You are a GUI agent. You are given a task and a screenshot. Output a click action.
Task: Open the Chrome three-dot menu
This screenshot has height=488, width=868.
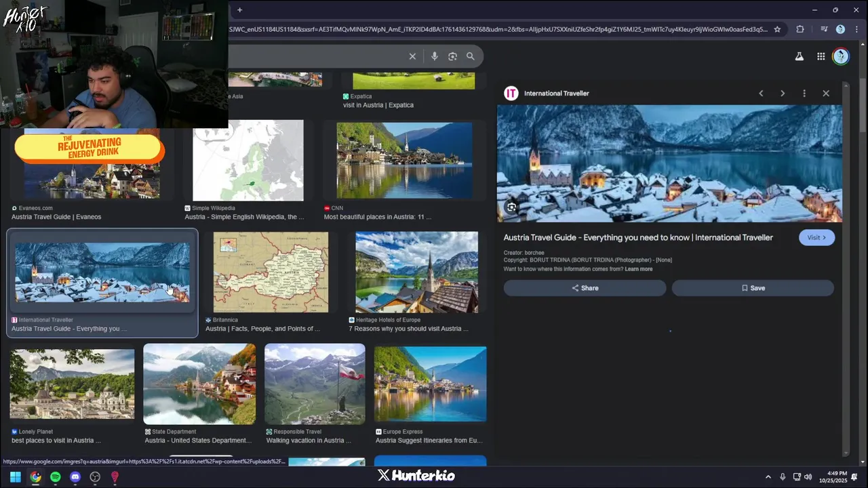pyautogui.click(x=856, y=29)
